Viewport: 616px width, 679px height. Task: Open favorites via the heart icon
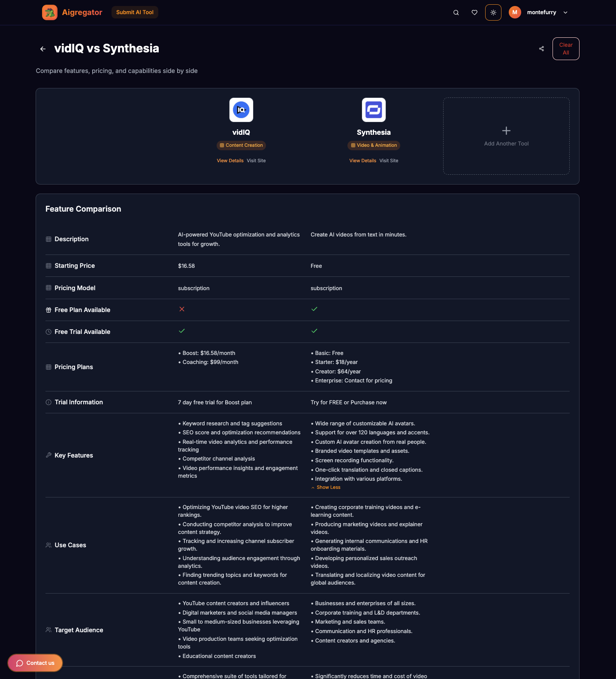(x=474, y=12)
